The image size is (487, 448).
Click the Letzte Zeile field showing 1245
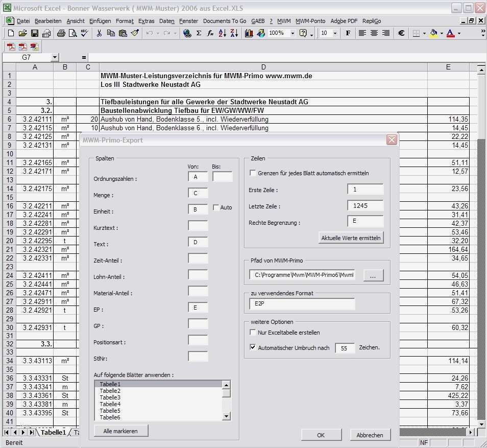tap(366, 205)
